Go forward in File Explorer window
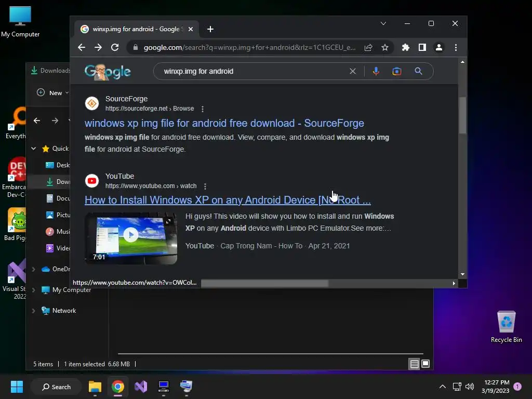Image resolution: width=532 pixels, height=399 pixels. click(x=55, y=121)
